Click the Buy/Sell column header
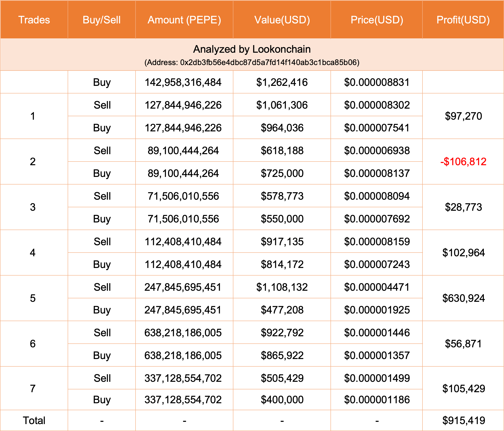This screenshot has height=431, width=504. click(101, 20)
